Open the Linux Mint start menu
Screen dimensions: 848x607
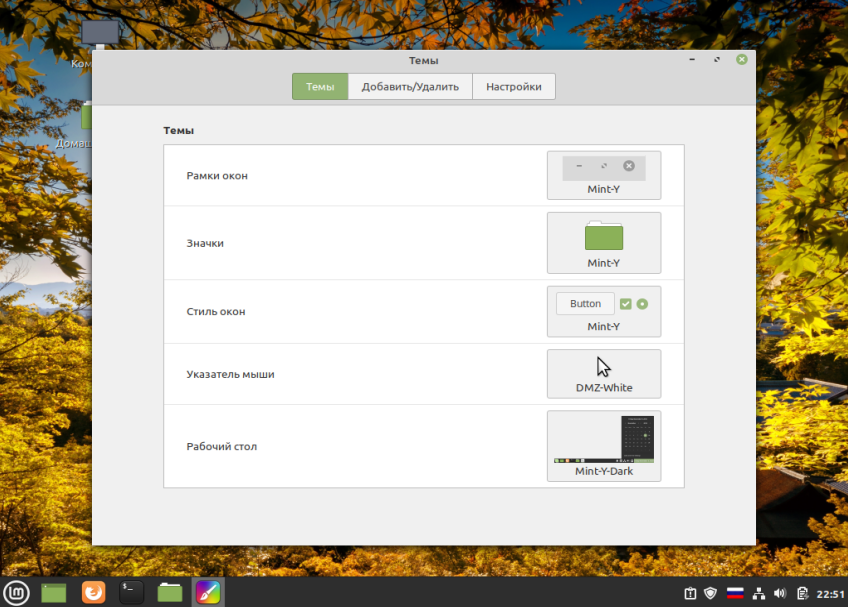pyautogui.click(x=16, y=592)
